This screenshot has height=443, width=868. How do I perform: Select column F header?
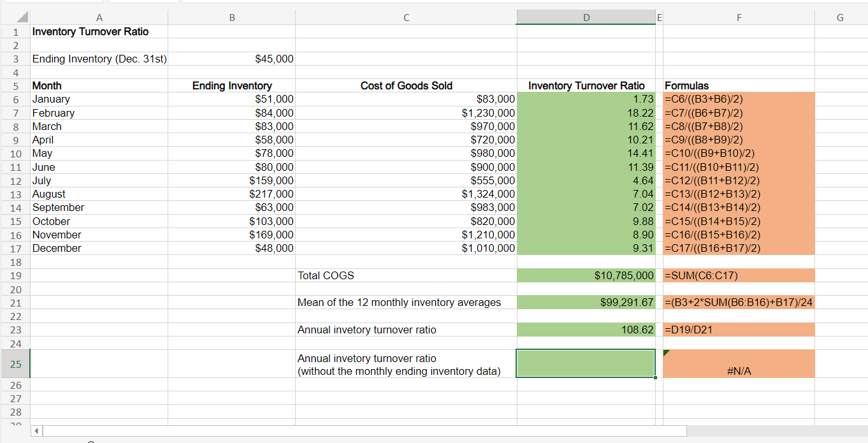click(738, 18)
